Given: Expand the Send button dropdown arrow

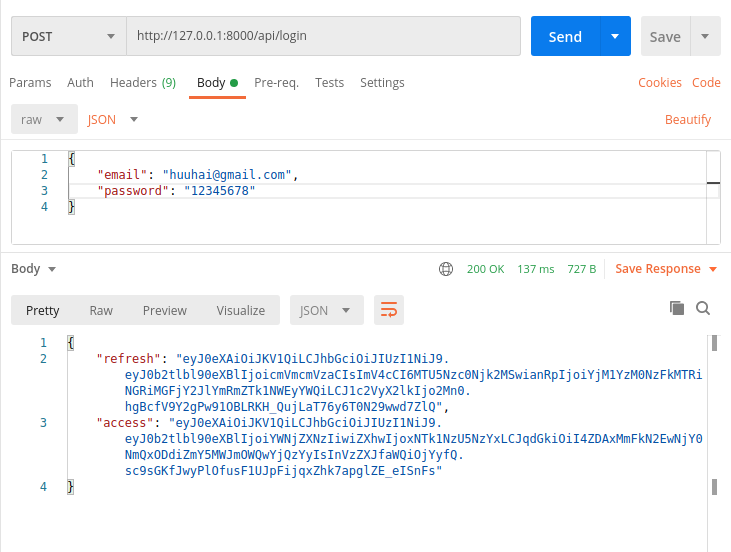Looking at the screenshot, I should (x=614, y=37).
